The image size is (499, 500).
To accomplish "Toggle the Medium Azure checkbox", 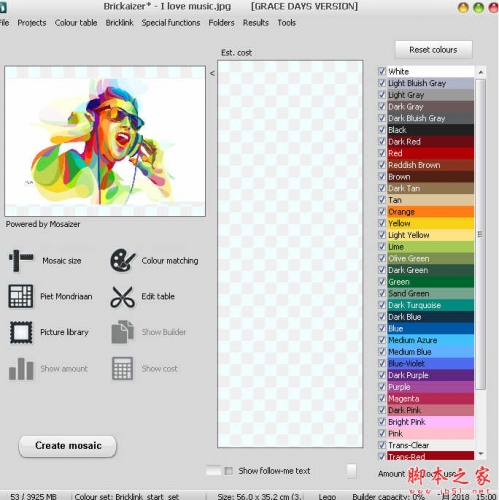I will pos(382,340).
